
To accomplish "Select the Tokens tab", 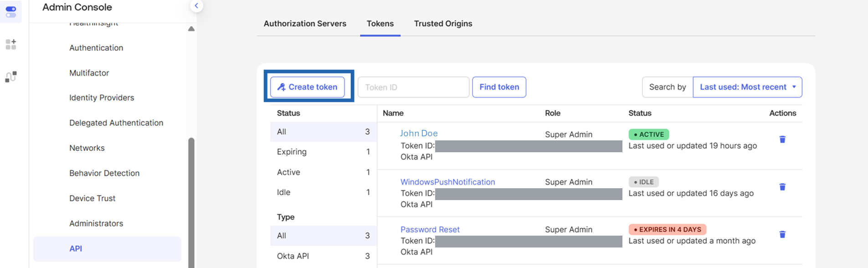I will 380,24.
